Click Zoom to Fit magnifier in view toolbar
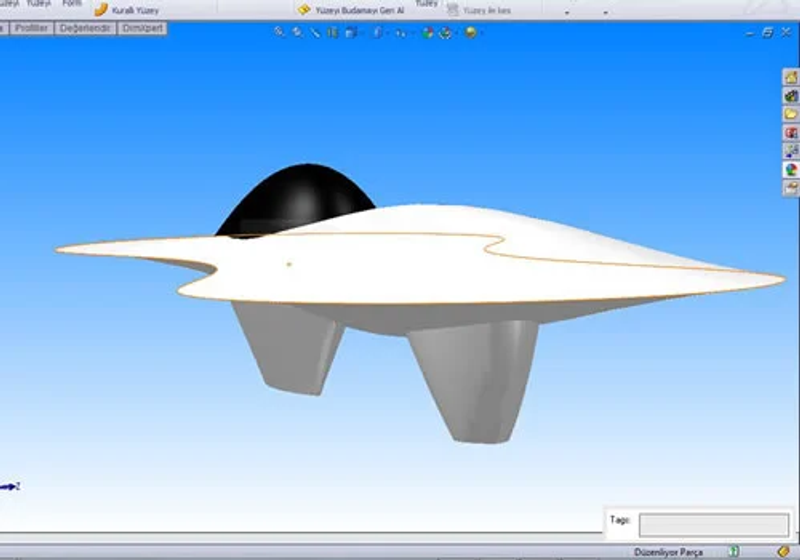This screenshot has height=560, width=800. [x=279, y=33]
